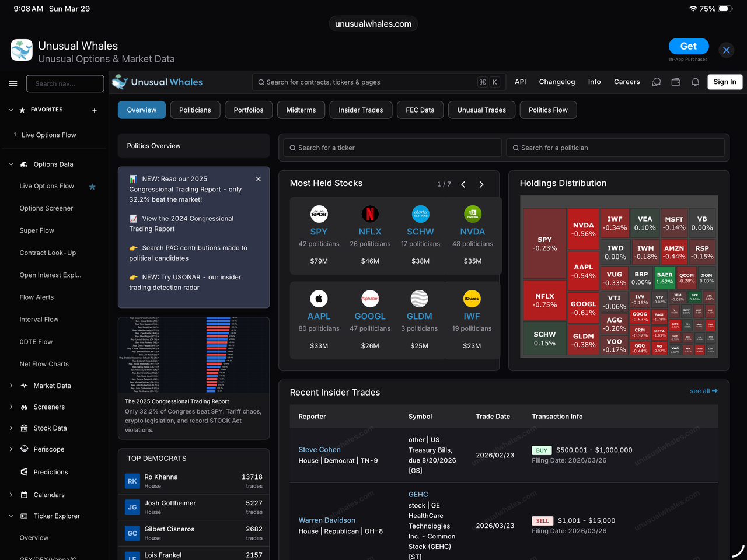Switch to the Portfolios tab

click(x=249, y=110)
